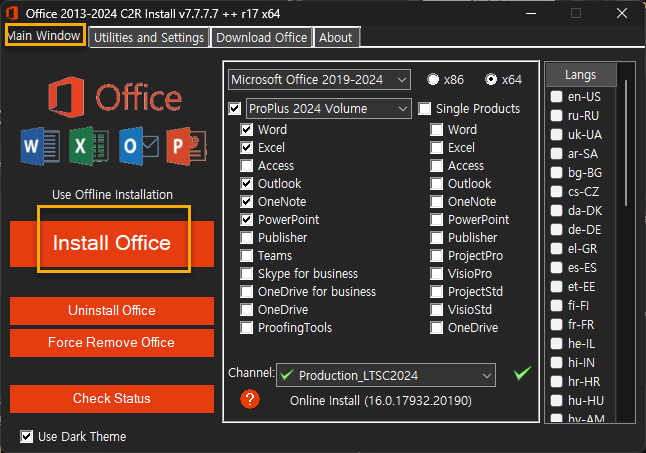Enable the VisioPro checkbox
This screenshot has height=453, width=646.
coord(436,273)
